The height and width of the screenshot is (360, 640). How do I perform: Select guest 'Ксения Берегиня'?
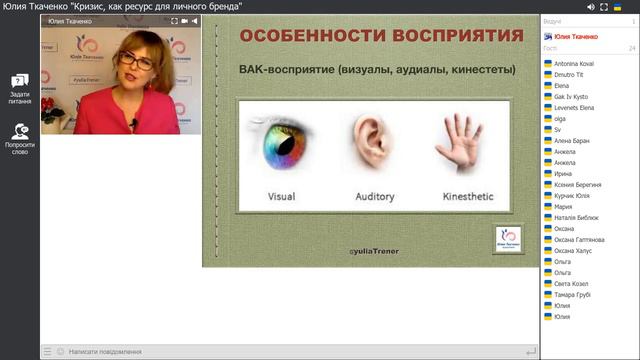[578, 185]
